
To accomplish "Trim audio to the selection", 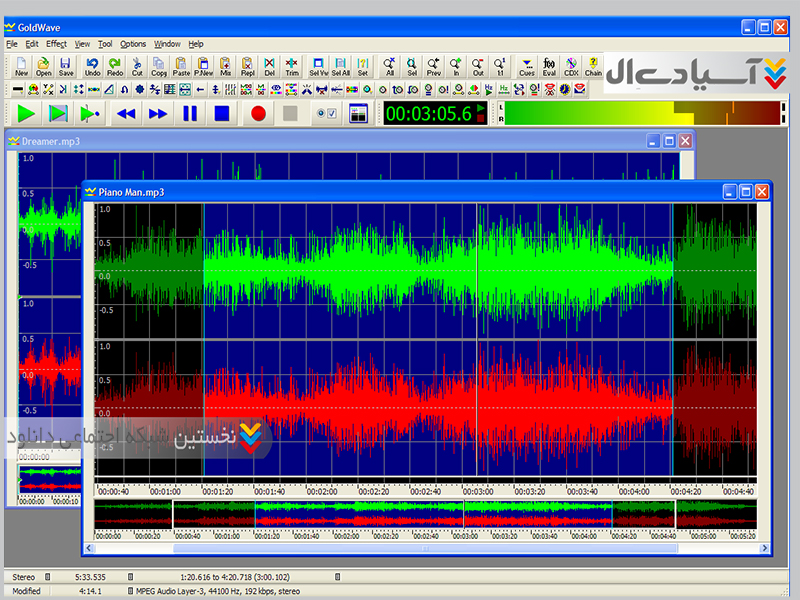I will pyautogui.click(x=292, y=66).
